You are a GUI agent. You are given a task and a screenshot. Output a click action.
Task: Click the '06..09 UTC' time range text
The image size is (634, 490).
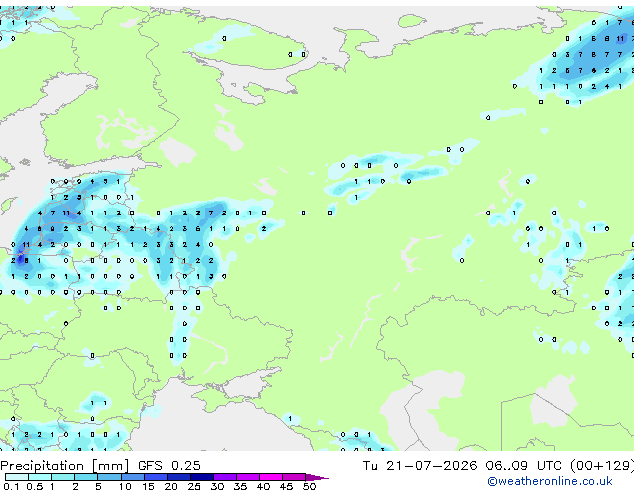pyautogui.click(x=523, y=466)
